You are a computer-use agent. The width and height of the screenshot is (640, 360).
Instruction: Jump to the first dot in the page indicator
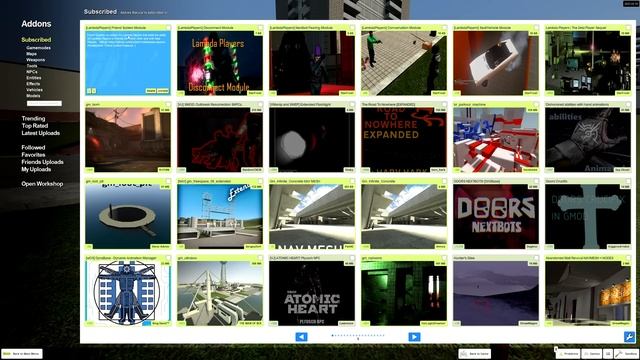pyautogui.click(x=332, y=336)
